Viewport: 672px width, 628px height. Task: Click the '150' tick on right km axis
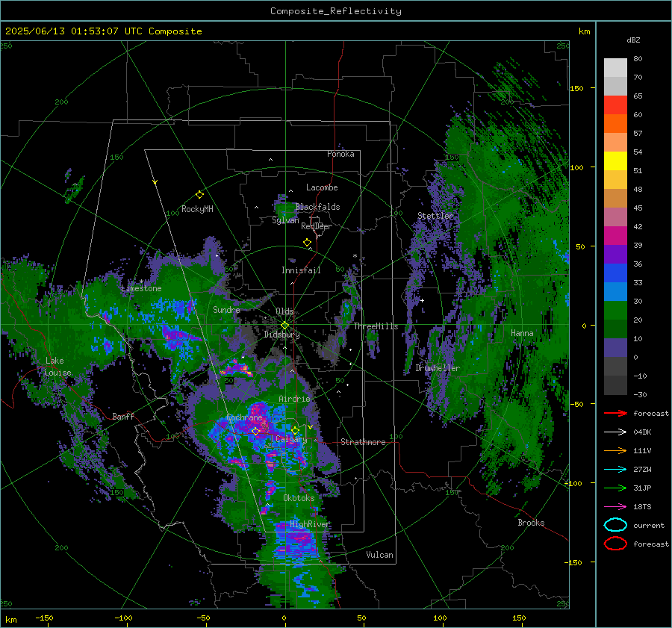click(x=577, y=88)
